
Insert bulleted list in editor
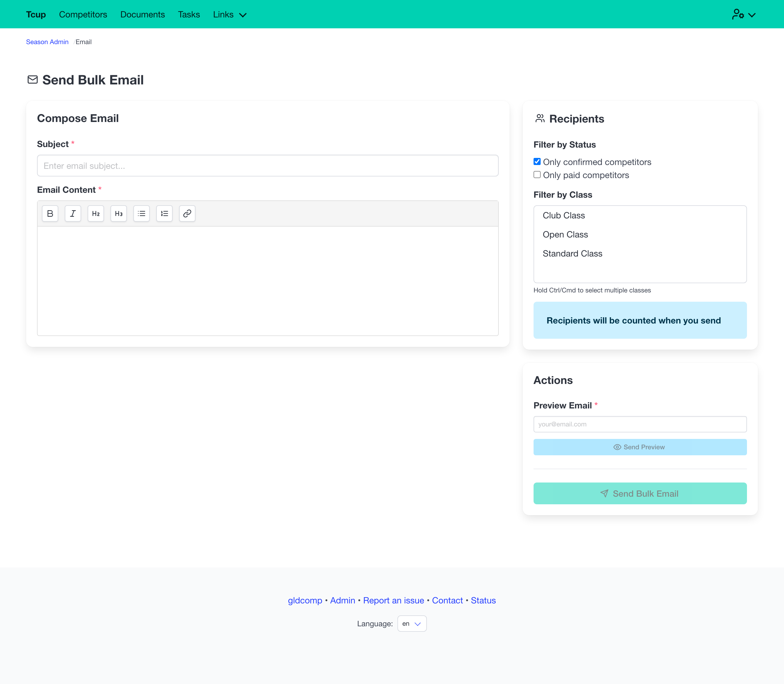[x=142, y=213]
